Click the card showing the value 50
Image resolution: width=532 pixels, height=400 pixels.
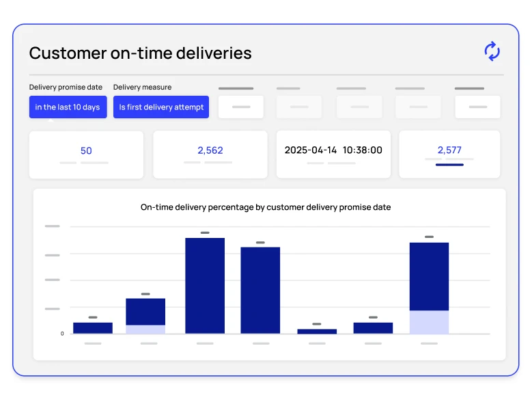[86, 155]
